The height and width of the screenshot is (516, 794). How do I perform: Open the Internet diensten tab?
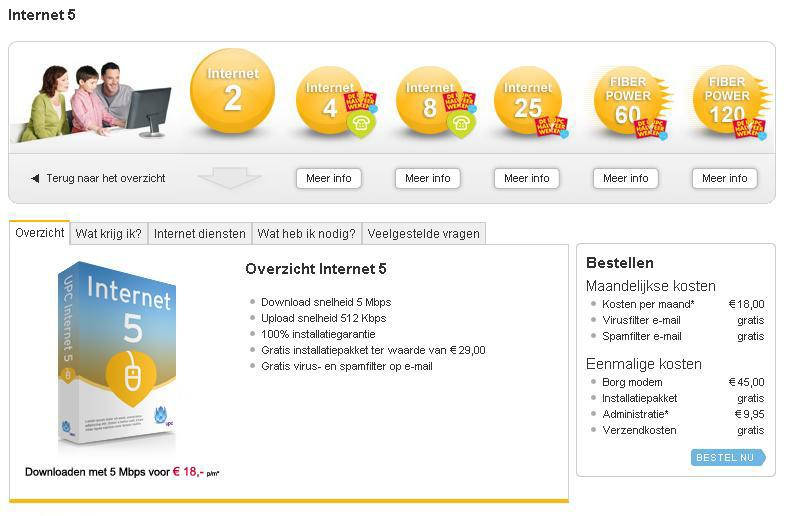pos(200,233)
